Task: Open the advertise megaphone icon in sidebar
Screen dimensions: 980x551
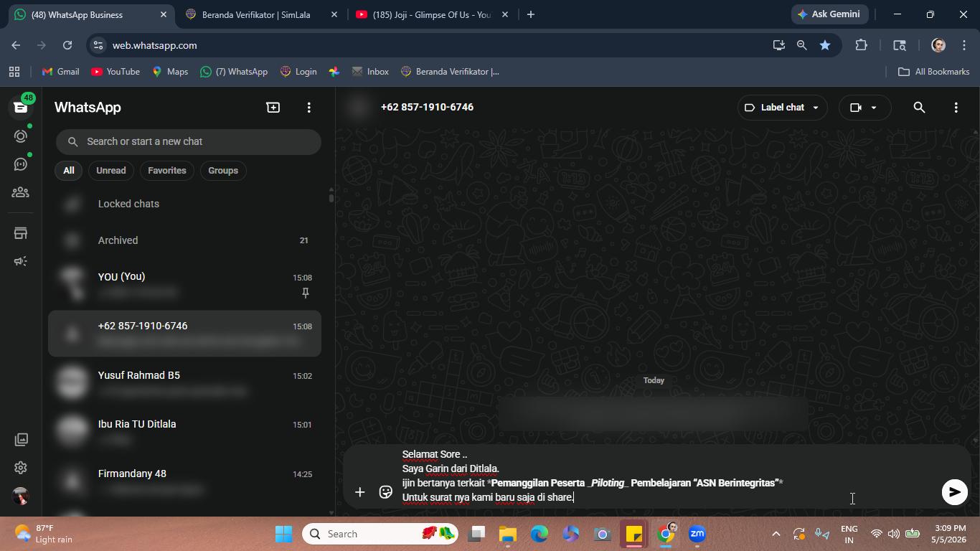Action: (x=21, y=261)
